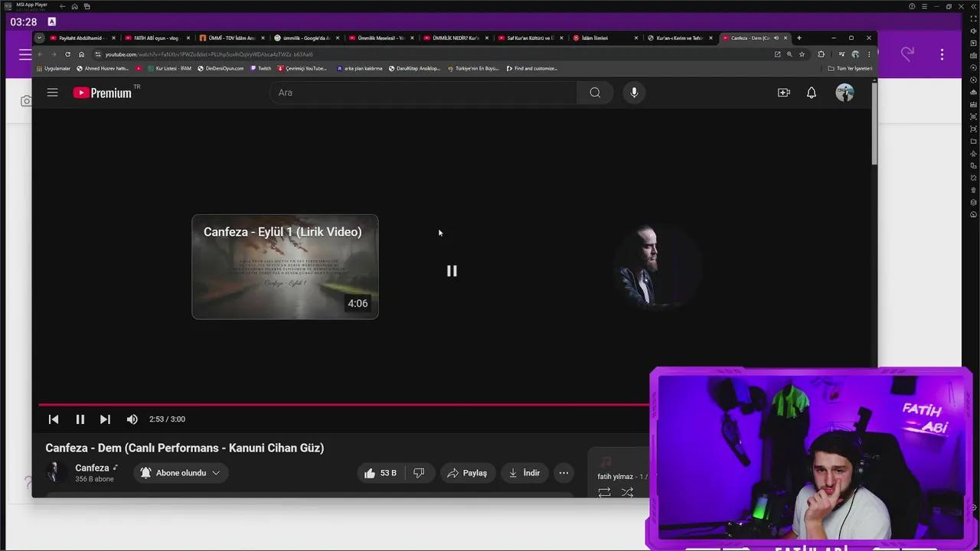Image resolution: width=980 pixels, height=551 pixels.
Task: Skip to the next video in player
Action: [x=105, y=419]
